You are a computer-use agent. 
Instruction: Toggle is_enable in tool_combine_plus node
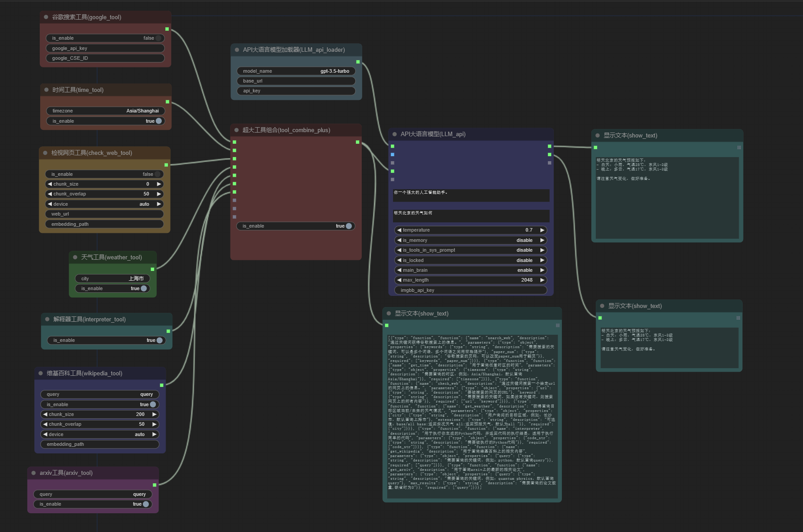click(x=296, y=226)
